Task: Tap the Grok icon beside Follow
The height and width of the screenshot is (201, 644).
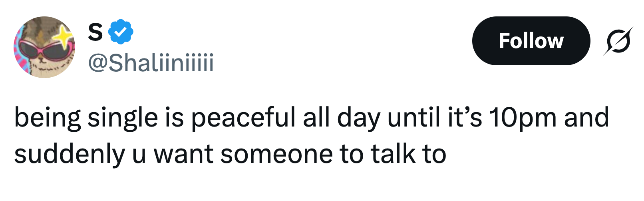Action: [x=618, y=41]
